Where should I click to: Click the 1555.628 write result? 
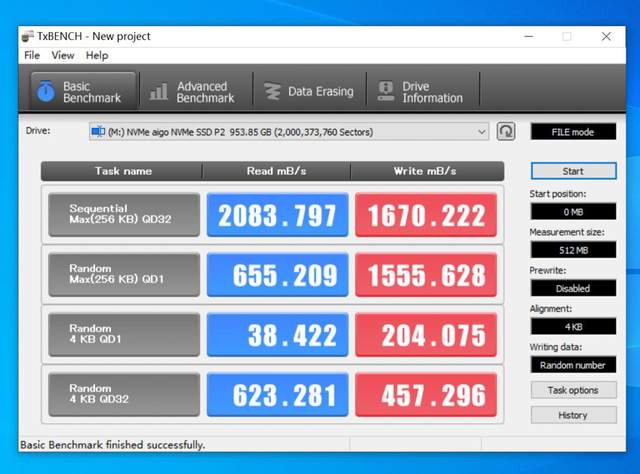(426, 275)
